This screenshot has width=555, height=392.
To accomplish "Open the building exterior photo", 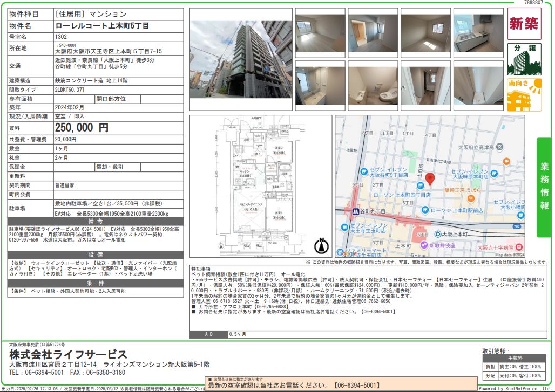I will coord(240,60).
